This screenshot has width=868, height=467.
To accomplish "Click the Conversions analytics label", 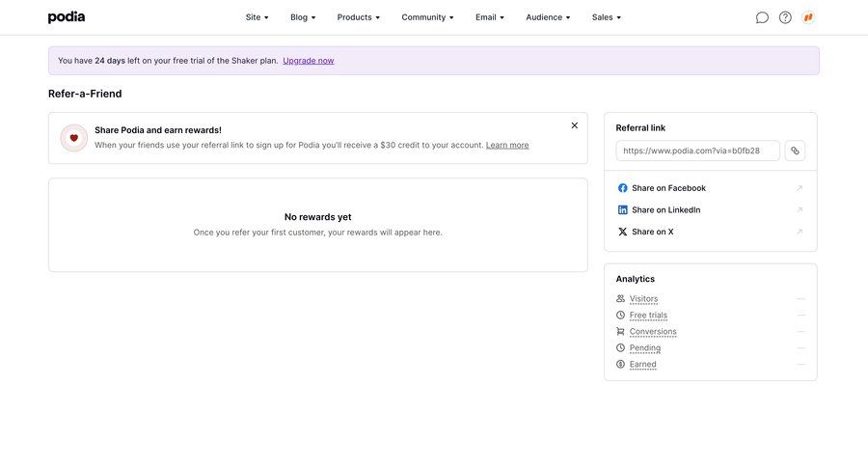I will pyautogui.click(x=653, y=331).
